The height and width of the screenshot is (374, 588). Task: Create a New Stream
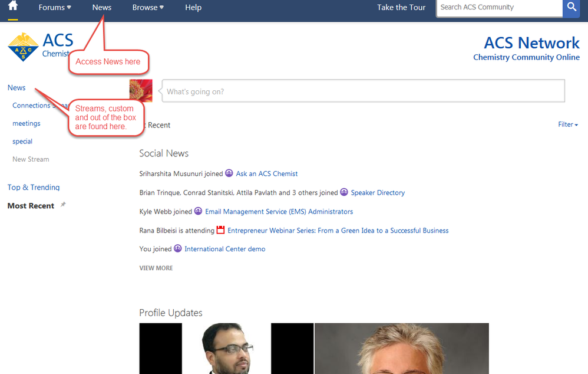pyautogui.click(x=31, y=159)
